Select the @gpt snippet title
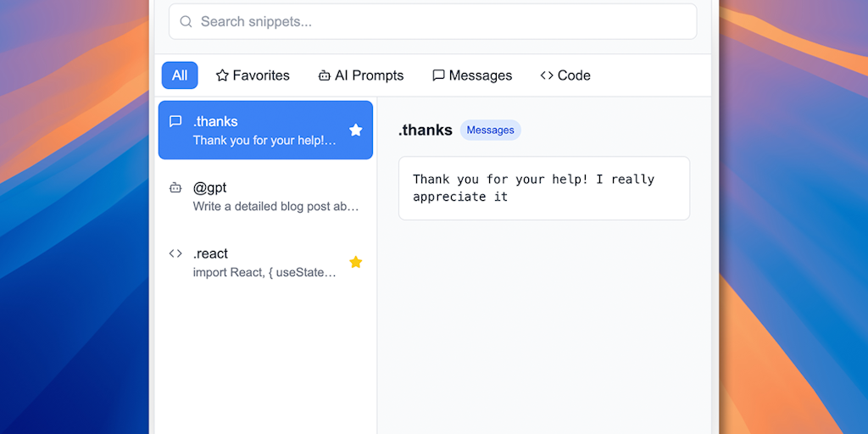This screenshot has height=434, width=868. pyautogui.click(x=209, y=187)
